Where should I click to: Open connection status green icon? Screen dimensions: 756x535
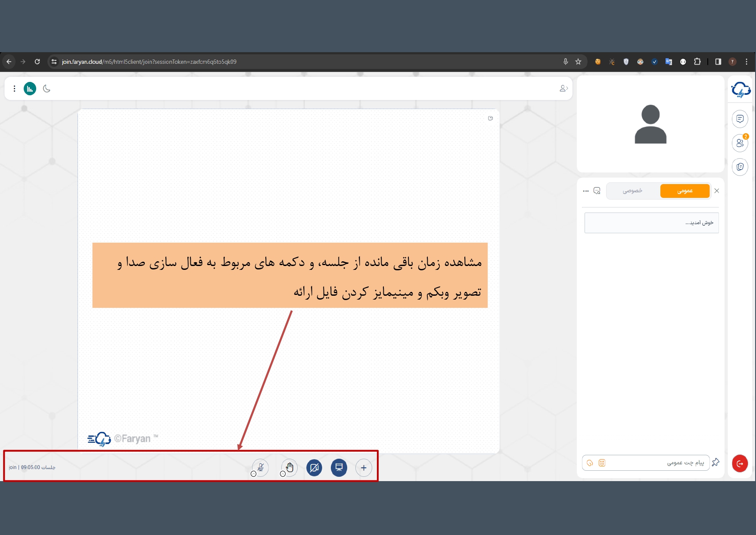30,89
